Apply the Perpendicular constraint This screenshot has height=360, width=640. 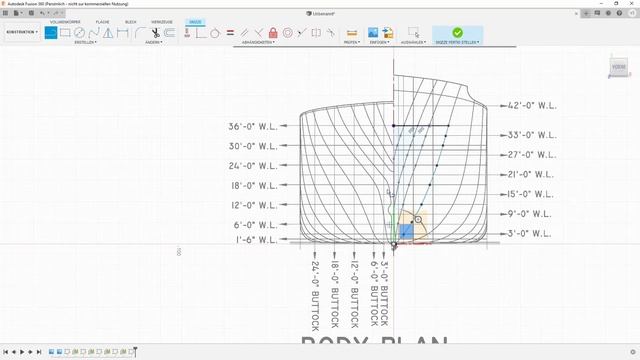click(258, 33)
